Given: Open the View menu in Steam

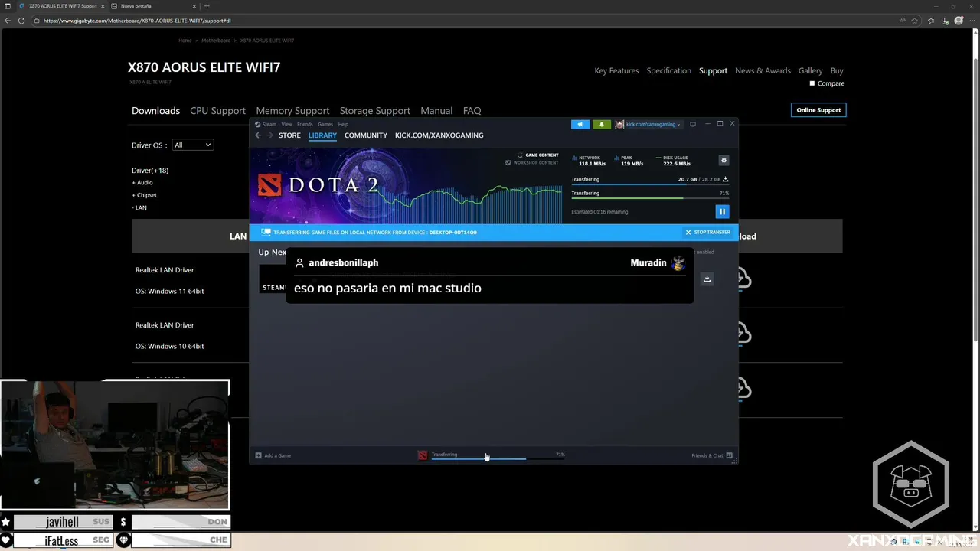Looking at the screenshot, I should pos(286,124).
